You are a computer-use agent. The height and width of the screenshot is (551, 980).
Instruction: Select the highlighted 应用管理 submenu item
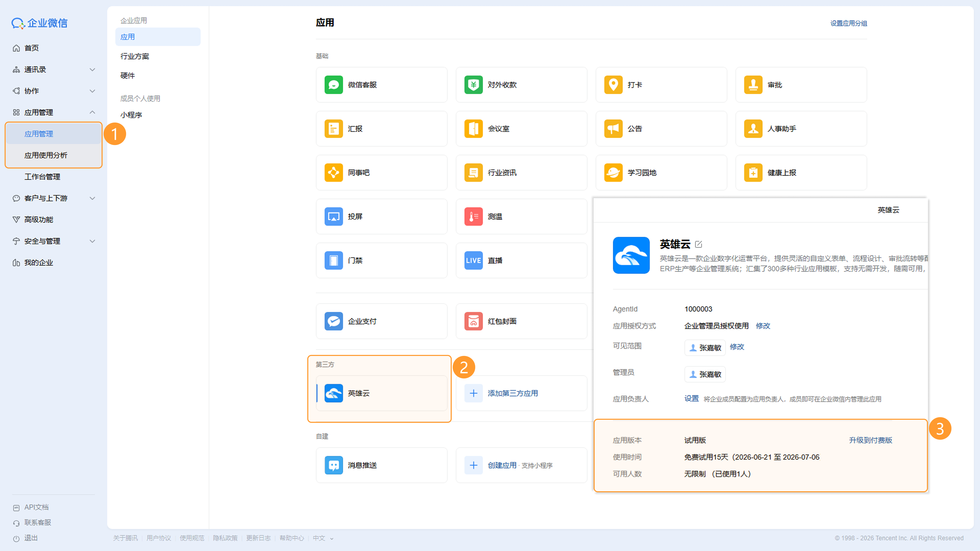53,134
